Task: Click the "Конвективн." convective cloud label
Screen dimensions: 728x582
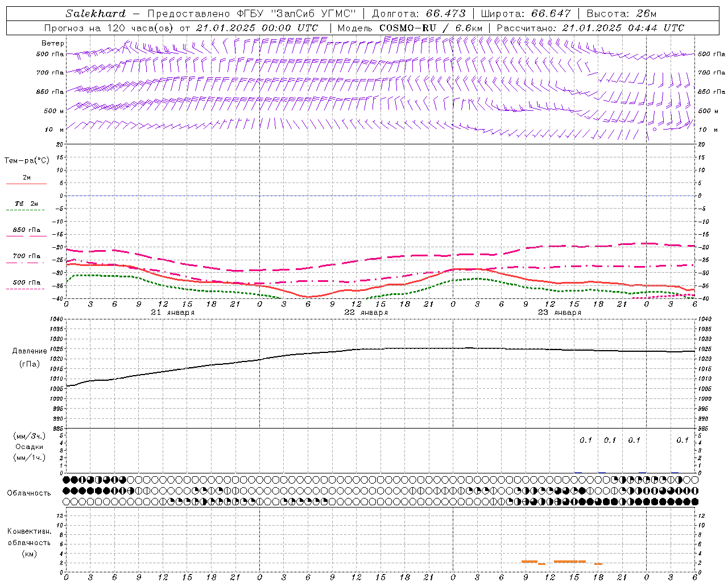Action: tap(29, 531)
